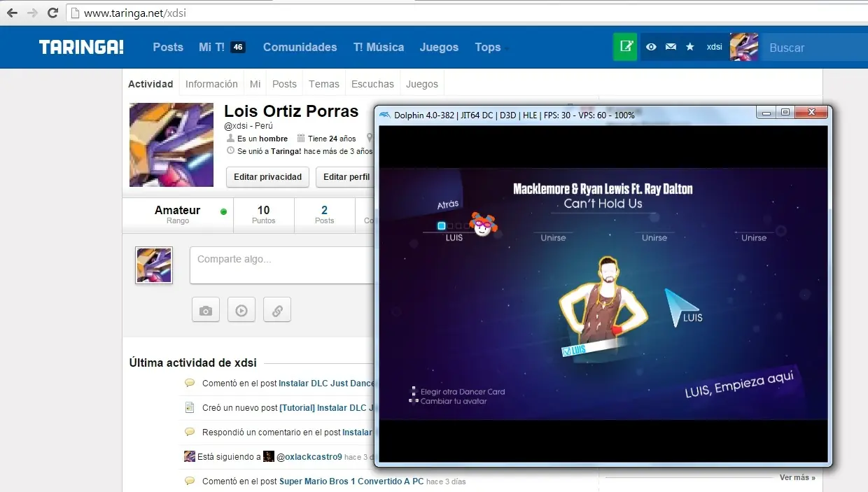
Task: Open Mi T! navigation item
Action: 211,47
